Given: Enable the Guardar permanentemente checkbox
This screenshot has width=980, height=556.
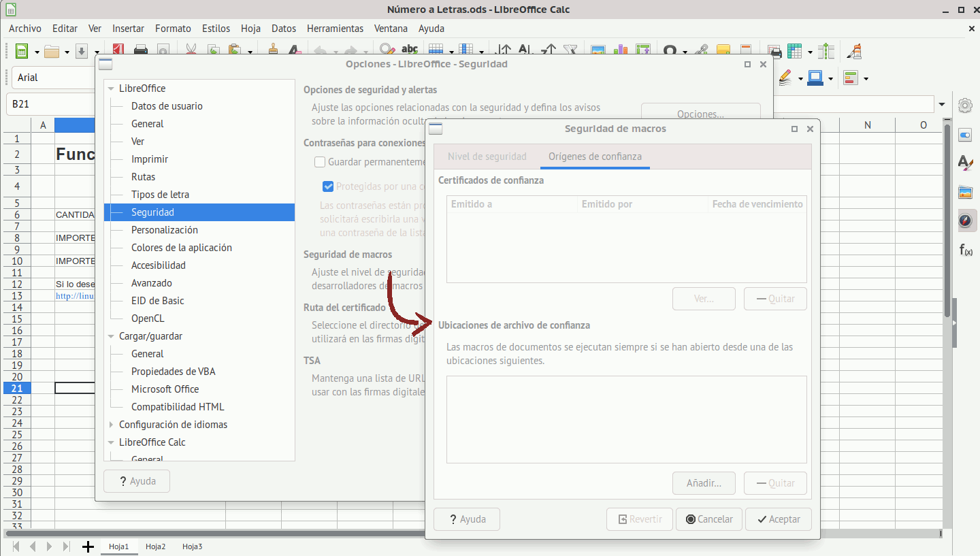Looking at the screenshot, I should pos(320,162).
